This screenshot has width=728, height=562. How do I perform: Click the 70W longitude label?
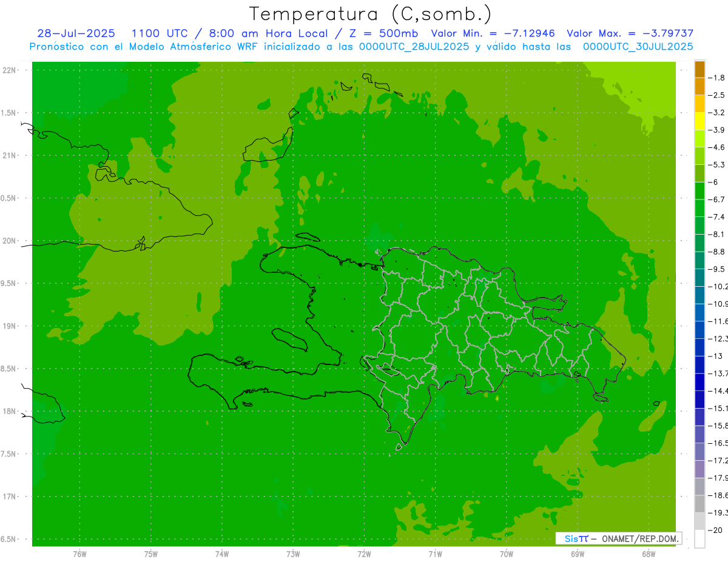(507, 554)
